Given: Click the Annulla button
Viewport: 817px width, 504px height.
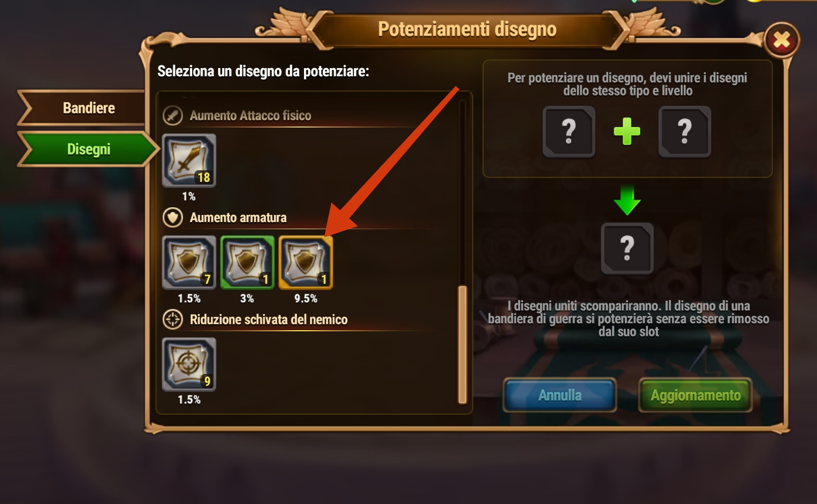Looking at the screenshot, I should (560, 395).
